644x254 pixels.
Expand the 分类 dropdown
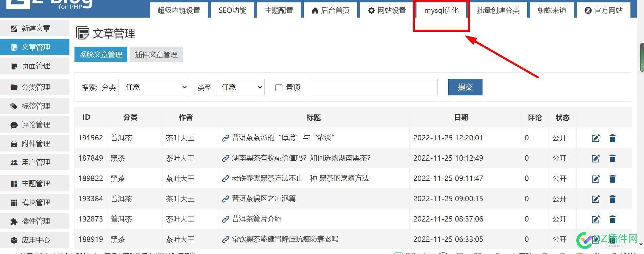[154, 87]
